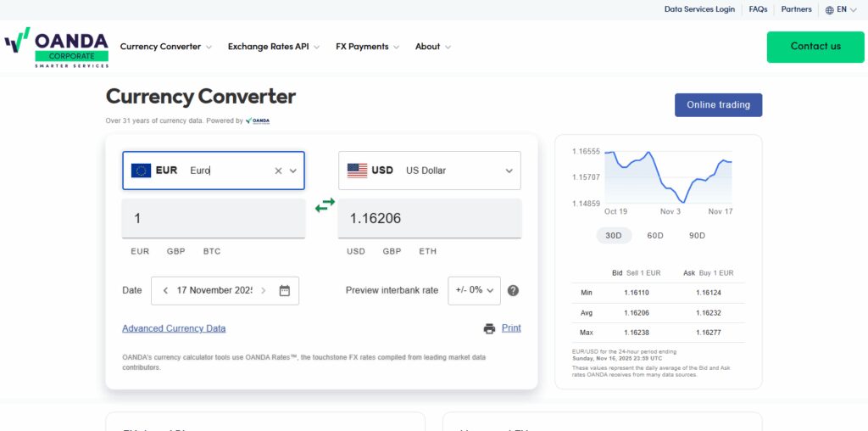Swap currencies with green arrows icon
This screenshot has height=431, width=868.
click(x=325, y=205)
